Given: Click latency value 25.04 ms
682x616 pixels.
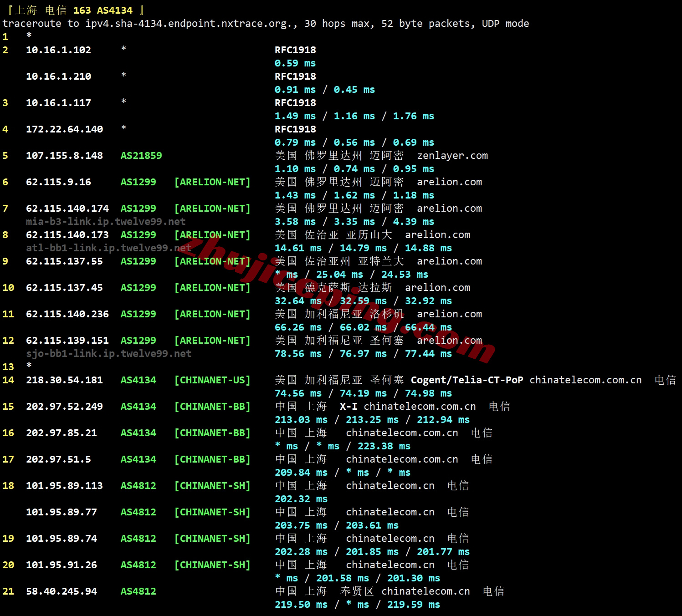Looking at the screenshot, I should point(339,275).
